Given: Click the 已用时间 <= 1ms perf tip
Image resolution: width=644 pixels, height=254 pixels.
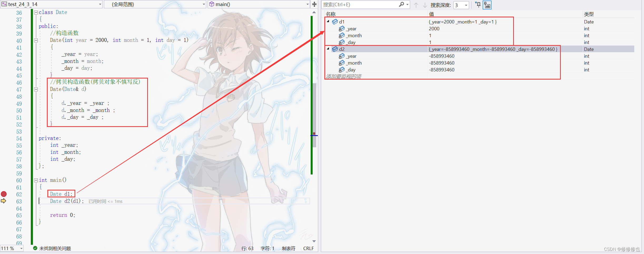Looking at the screenshot, I should 106,201.
